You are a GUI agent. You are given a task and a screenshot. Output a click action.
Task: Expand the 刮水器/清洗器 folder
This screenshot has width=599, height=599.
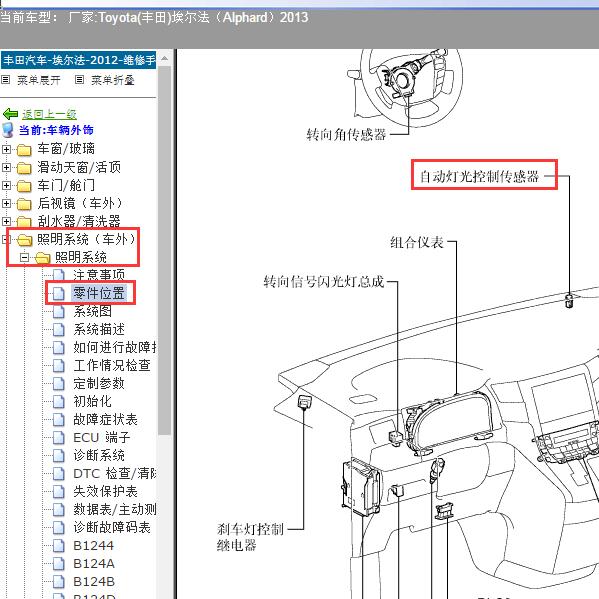coord(6,221)
